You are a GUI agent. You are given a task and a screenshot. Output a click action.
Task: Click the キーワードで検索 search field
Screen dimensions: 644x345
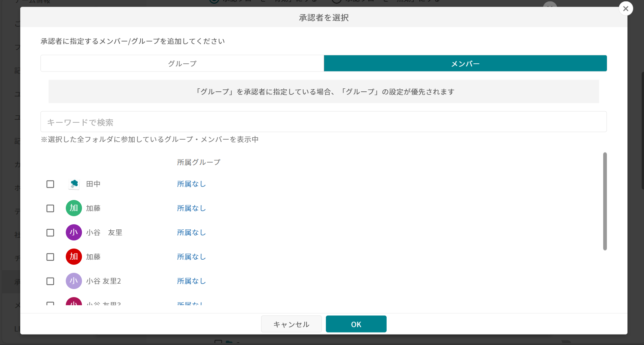pyautogui.click(x=323, y=122)
